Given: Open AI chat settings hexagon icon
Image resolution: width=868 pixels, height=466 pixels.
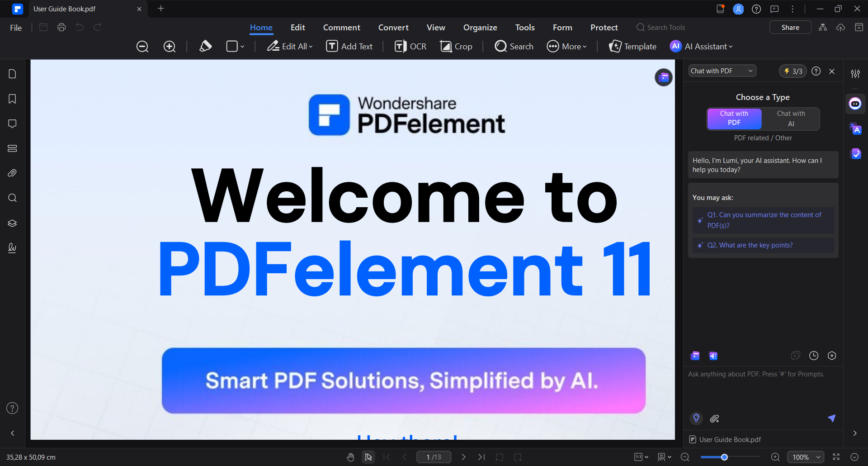Looking at the screenshot, I should tap(832, 356).
